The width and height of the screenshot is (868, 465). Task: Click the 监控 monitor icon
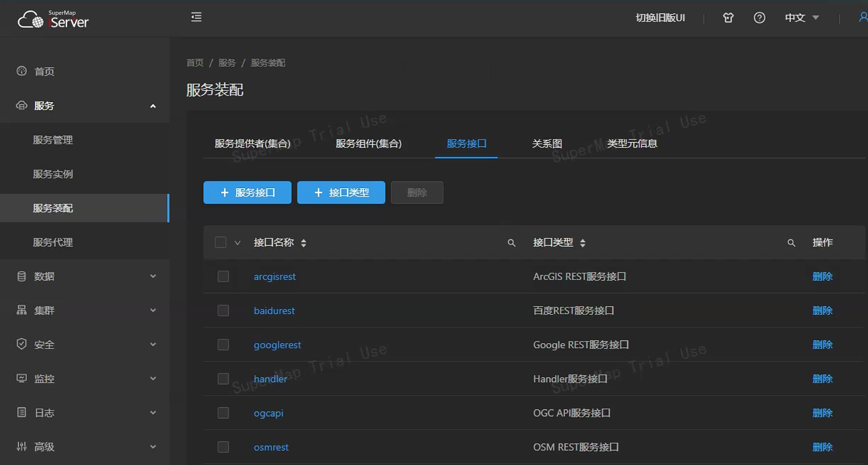pos(21,378)
